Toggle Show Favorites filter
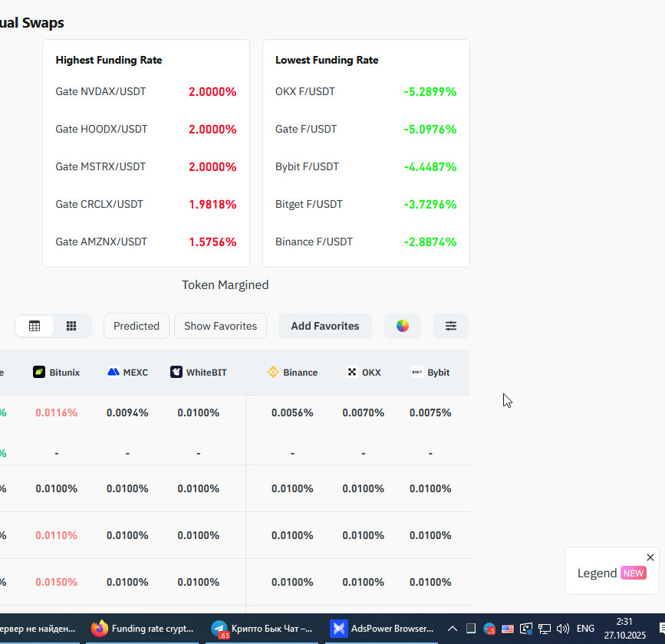The height and width of the screenshot is (644, 665). [221, 326]
